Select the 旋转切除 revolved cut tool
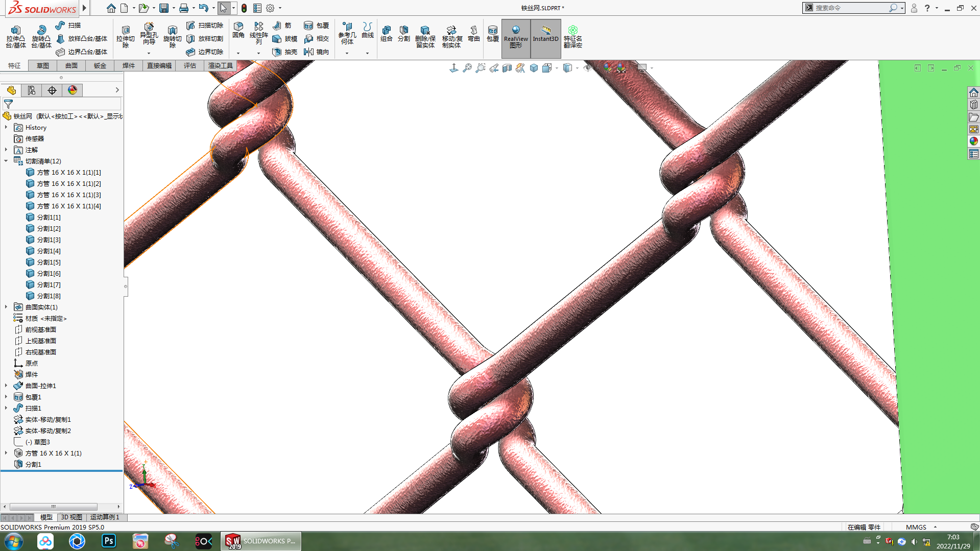 (173, 37)
